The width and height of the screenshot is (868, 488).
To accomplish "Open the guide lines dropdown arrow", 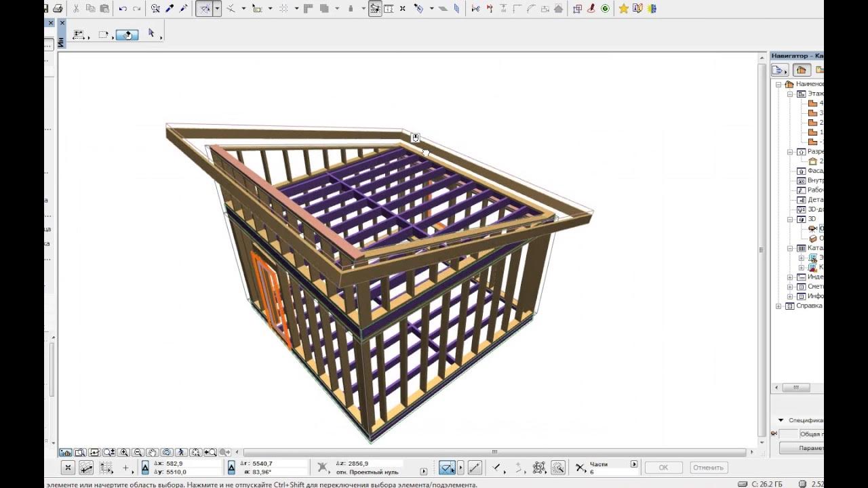I will coord(217,9).
